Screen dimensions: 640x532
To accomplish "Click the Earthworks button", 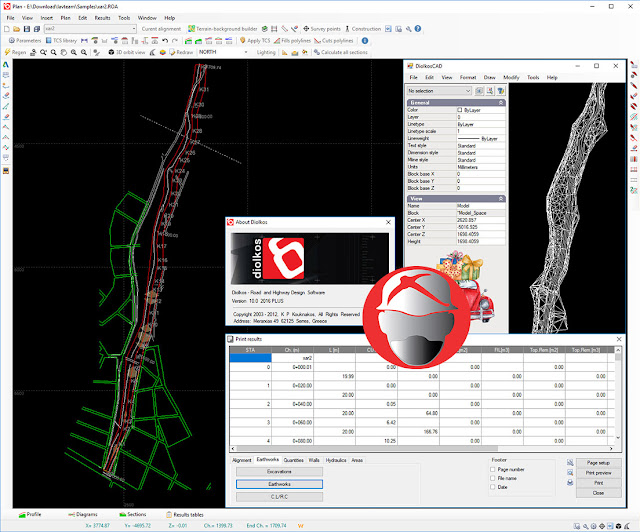I will (x=279, y=484).
